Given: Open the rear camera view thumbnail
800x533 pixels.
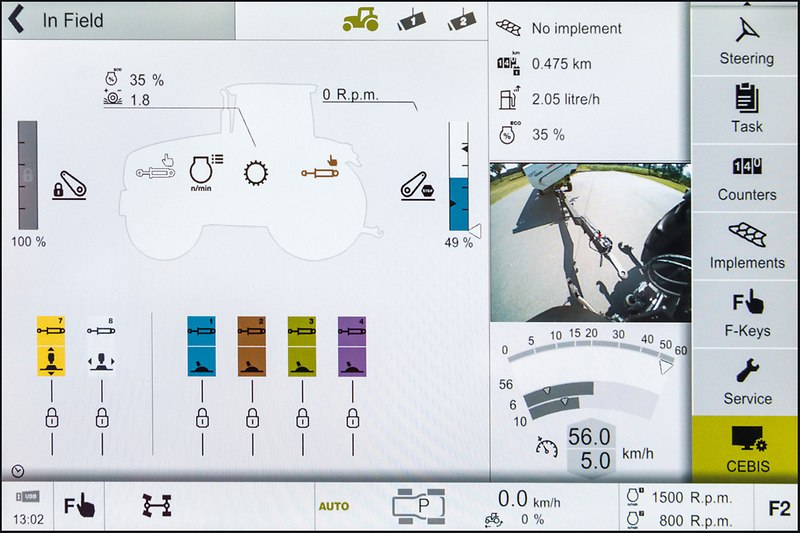Looking at the screenshot, I should point(590,242).
